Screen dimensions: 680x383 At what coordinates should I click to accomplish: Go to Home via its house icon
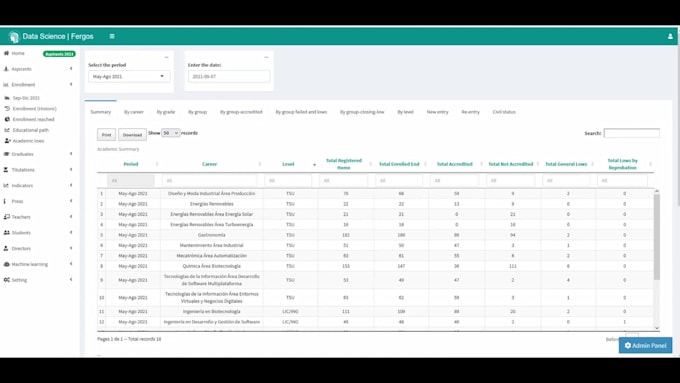coord(6,53)
